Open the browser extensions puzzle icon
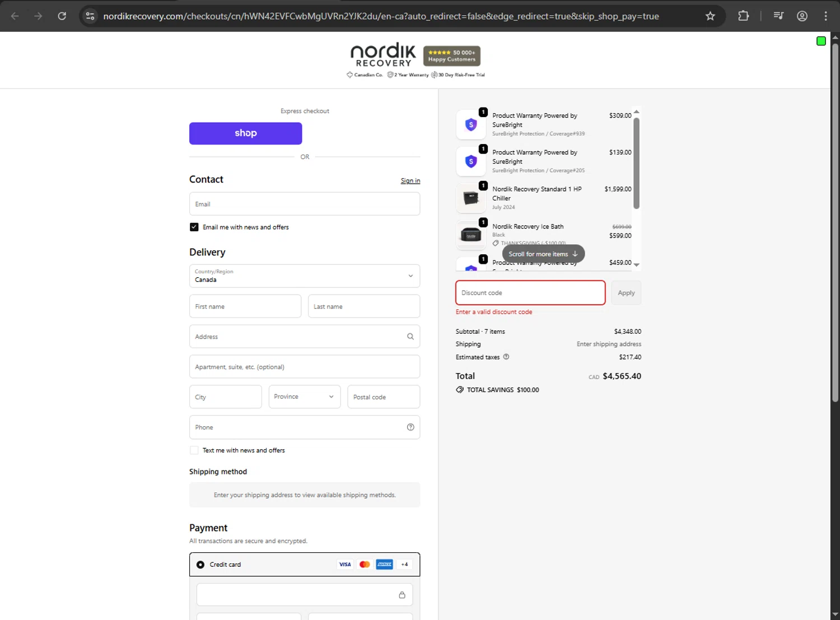The height and width of the screenshot is (620, 840). click(743, 16)
